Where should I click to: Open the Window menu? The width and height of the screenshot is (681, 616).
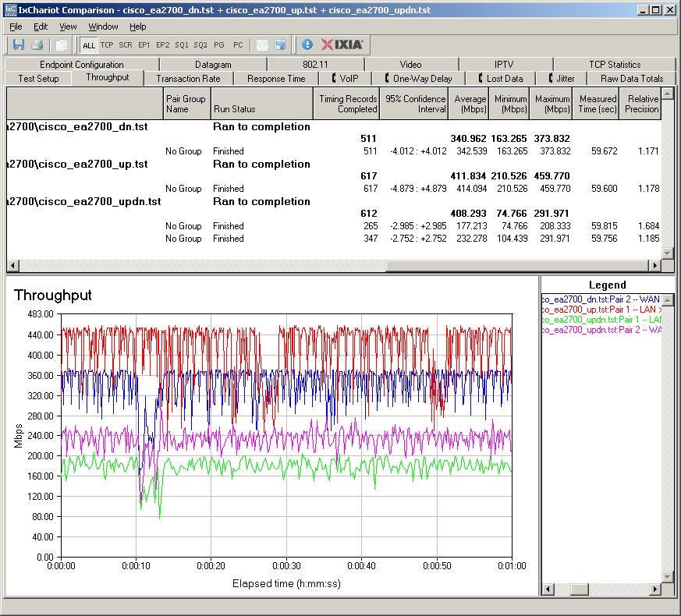pos(103,27)
